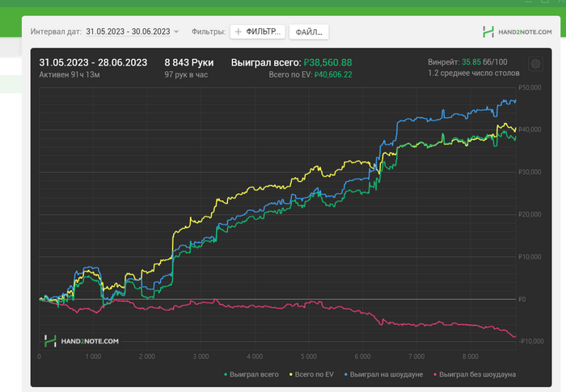Click the ₽50,000 axis label
This screenshot has width=566, height=392.
(530, 87)
